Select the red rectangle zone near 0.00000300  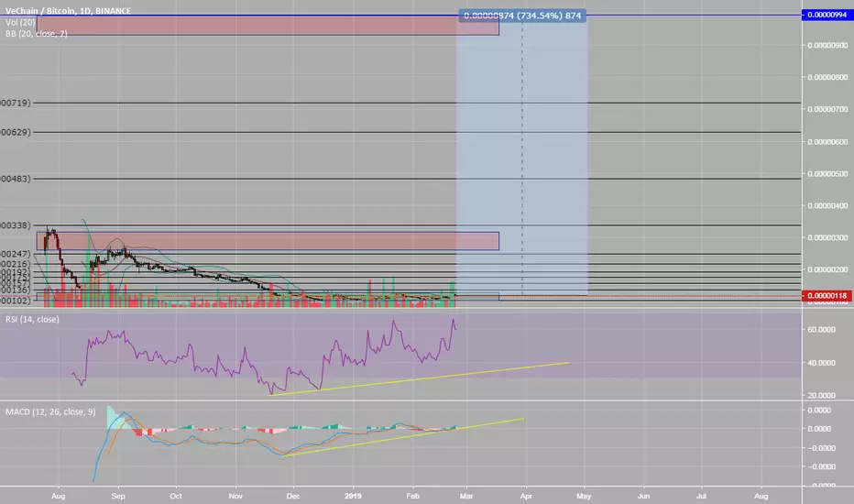click(x=268, y=241)
